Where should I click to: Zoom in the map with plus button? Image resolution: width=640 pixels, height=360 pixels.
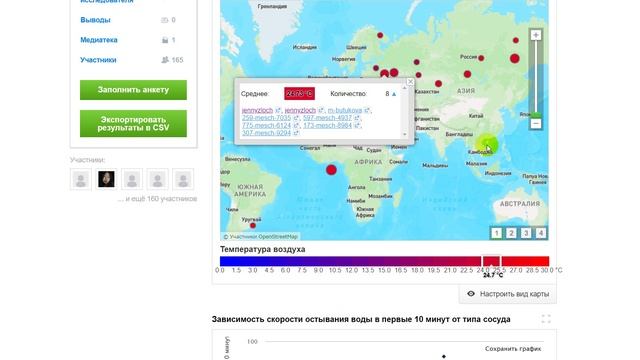(536, 35)
